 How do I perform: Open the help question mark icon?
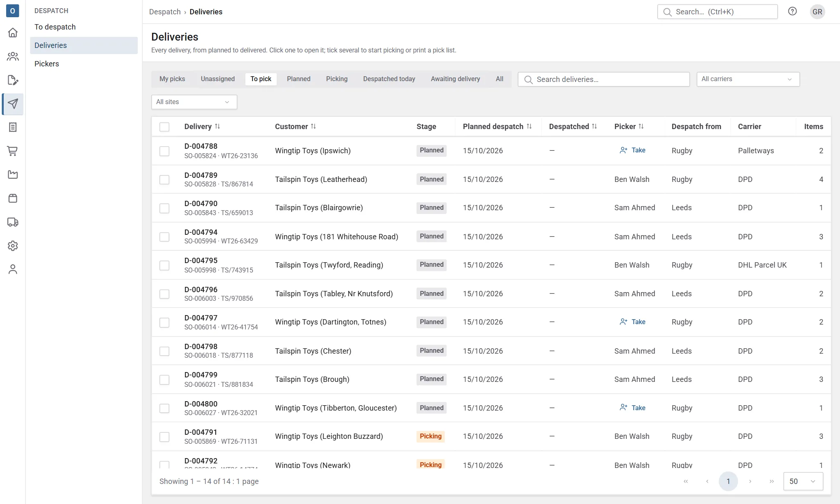tap(792, 11)
